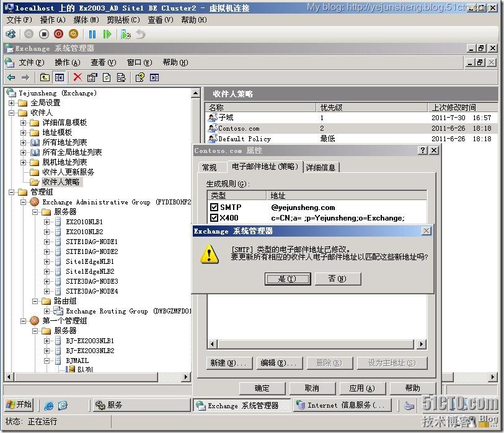The height and width of the screenshot is (433, 504).
Task: Expand the EX2010NLB1 server node
Action: [47, 222]
